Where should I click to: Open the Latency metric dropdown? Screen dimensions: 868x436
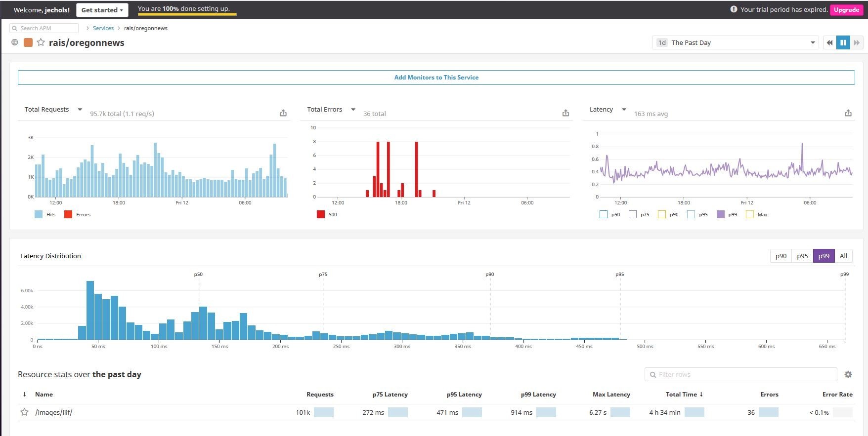point(624,110)
